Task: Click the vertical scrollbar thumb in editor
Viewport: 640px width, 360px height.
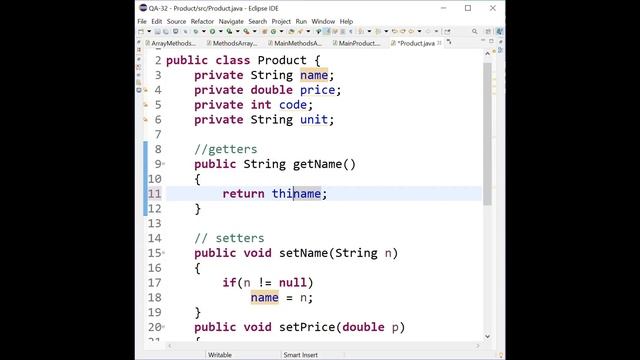Action: point(487,134)
